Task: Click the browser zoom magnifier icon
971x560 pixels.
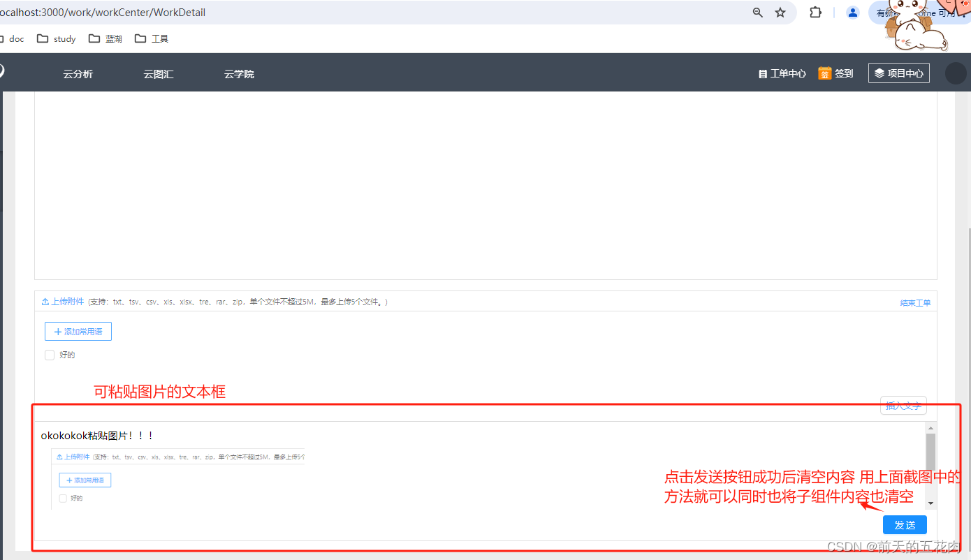Action: pyautogui.click(x=757, y=12)
